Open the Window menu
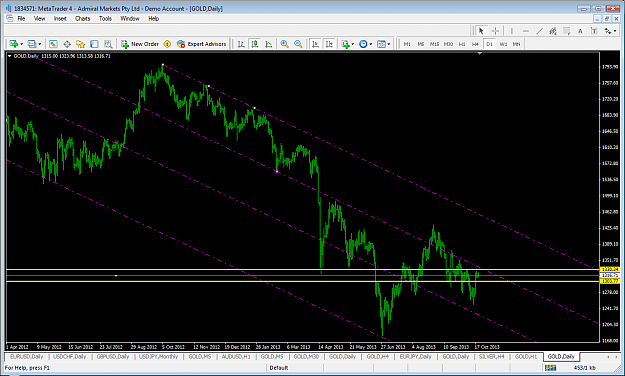The height and width of the screenshot is (376, 625). [130, 18]
